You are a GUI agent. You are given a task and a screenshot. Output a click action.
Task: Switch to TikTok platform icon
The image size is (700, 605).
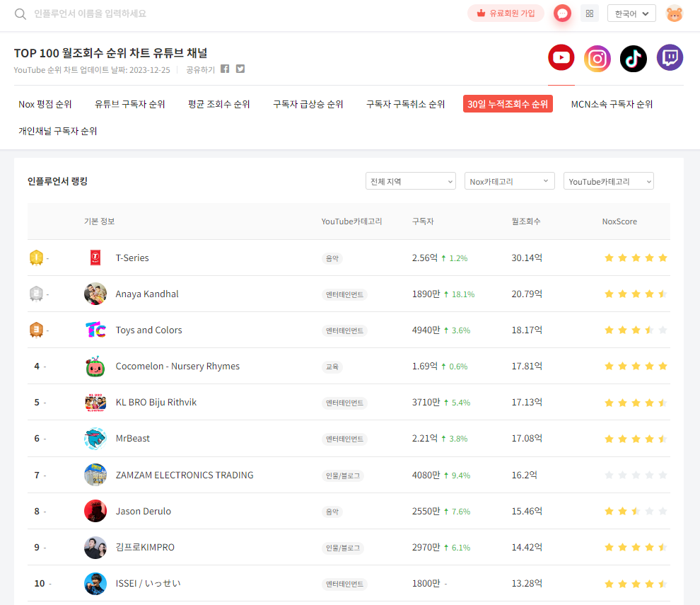633,59
